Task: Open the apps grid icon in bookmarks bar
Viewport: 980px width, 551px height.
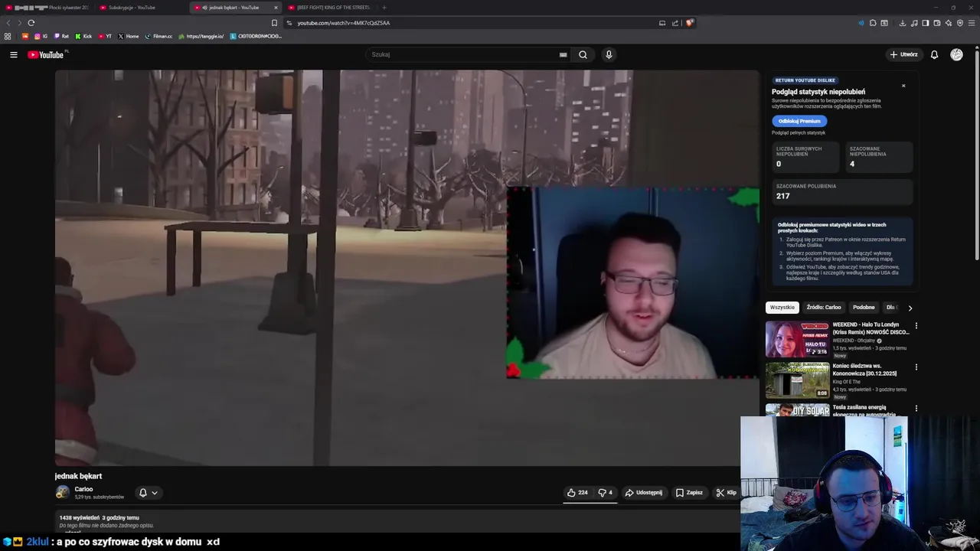Action: (8, 36)
